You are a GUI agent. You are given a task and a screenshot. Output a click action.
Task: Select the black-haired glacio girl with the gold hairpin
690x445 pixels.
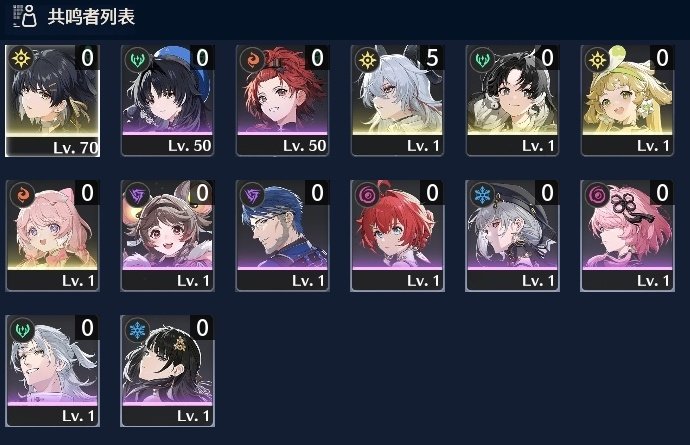coord(168,371)
